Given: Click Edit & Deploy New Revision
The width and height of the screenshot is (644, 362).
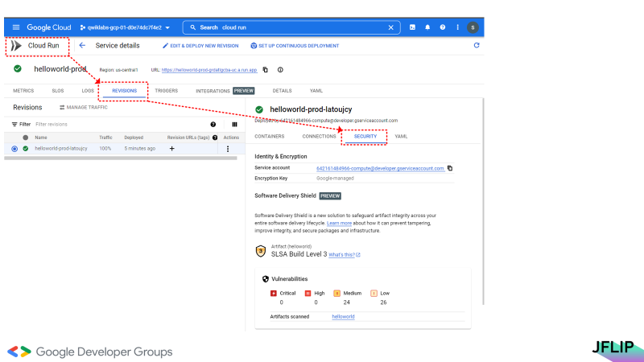Looking at the screenshot, I should tap(200, 46).
